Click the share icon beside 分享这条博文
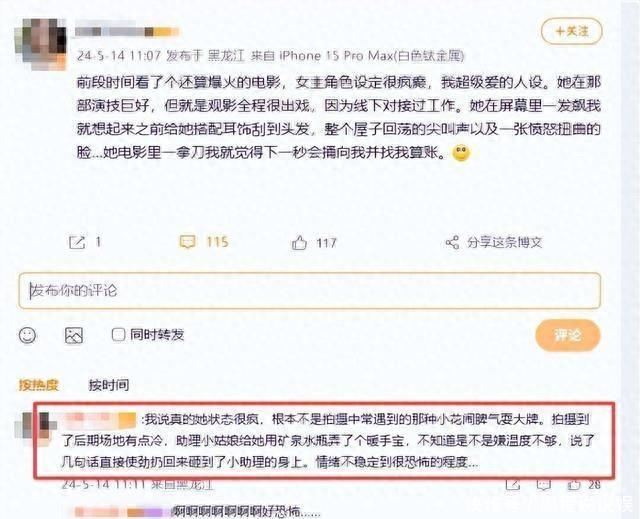This screenshot has width=640, height=519. (x=452, y=243)
